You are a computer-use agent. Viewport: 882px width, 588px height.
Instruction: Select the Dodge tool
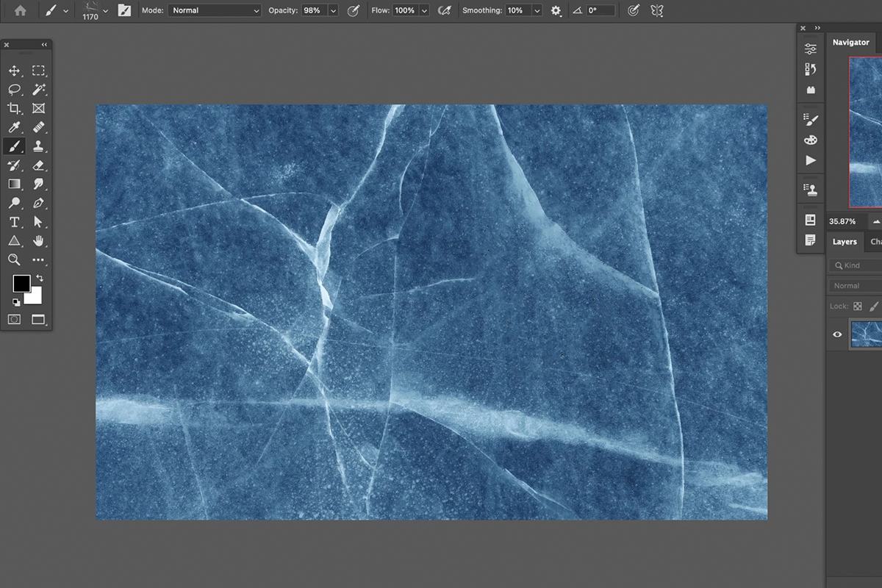click(14, 203)
